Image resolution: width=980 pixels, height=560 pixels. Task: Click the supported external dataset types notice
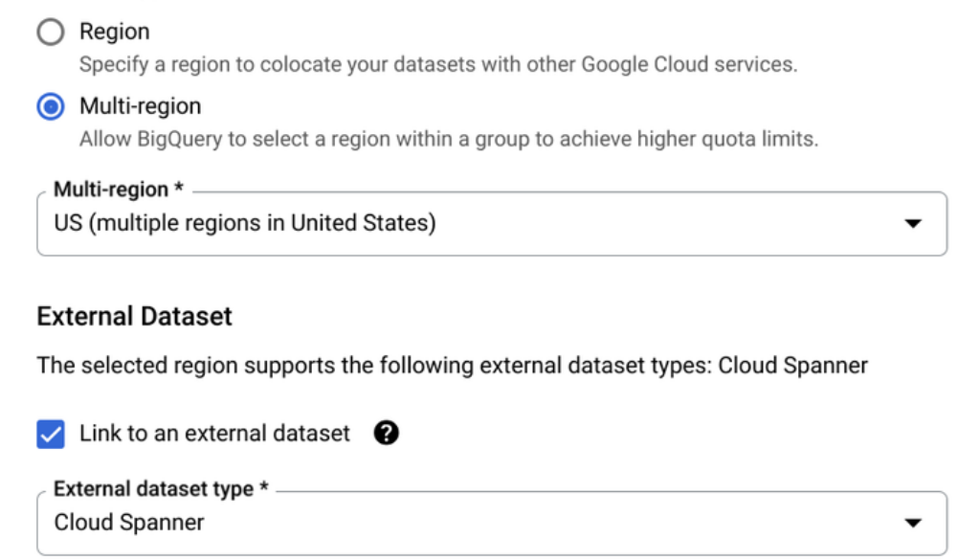coord(452,366)
